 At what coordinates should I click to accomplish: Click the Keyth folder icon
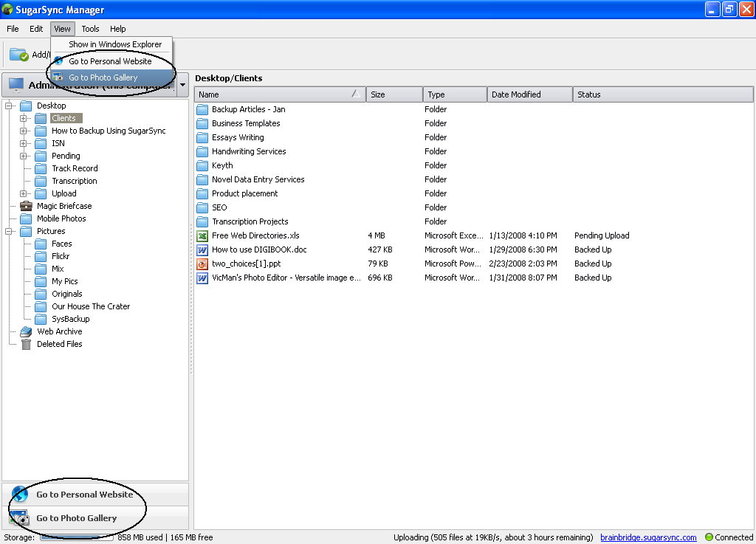click(x=202, y=166)
